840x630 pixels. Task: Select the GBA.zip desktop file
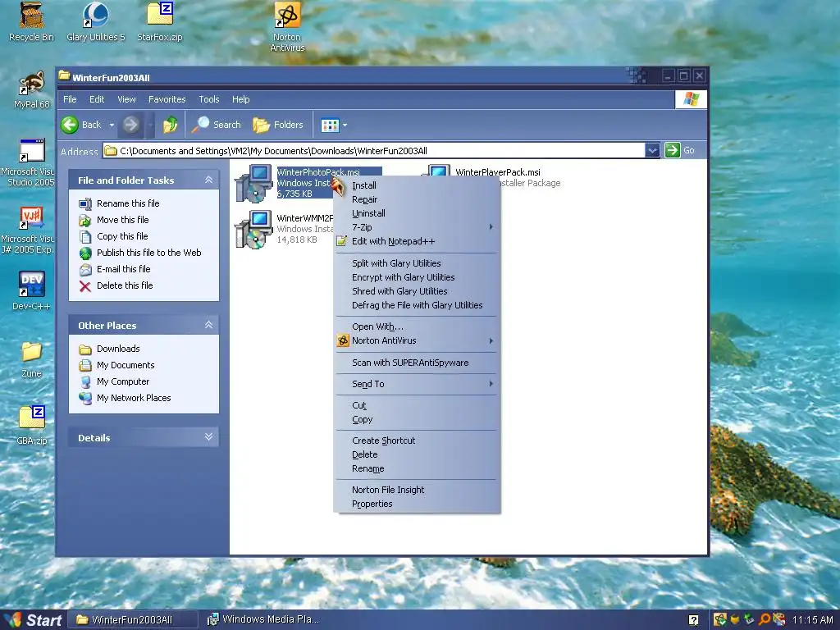32,426
